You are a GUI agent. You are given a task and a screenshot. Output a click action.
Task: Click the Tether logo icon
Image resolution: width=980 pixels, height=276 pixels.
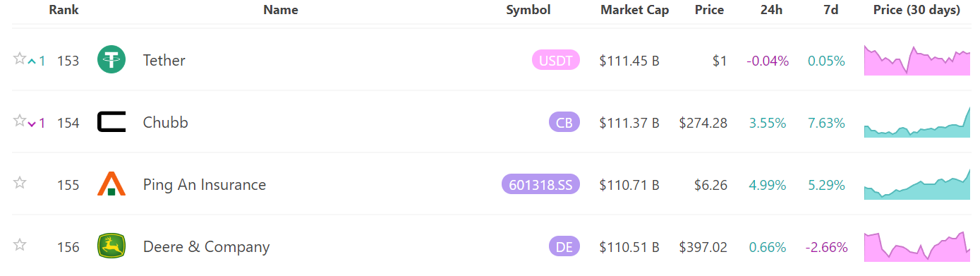pyautogui.click(x=111, y=59)
